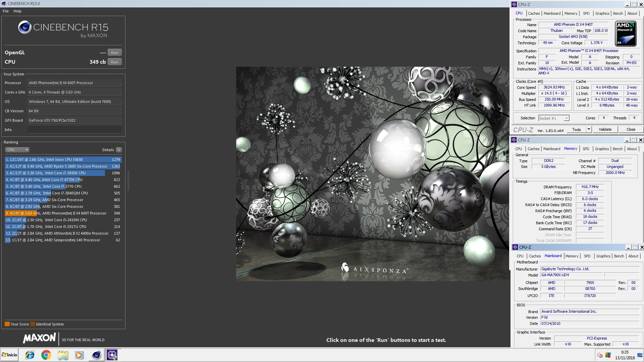Image resolution: width=644 pixels, height=362 pixels.
Task: Click the taskbar clock showing 0:35
Action: click(625, 355)
